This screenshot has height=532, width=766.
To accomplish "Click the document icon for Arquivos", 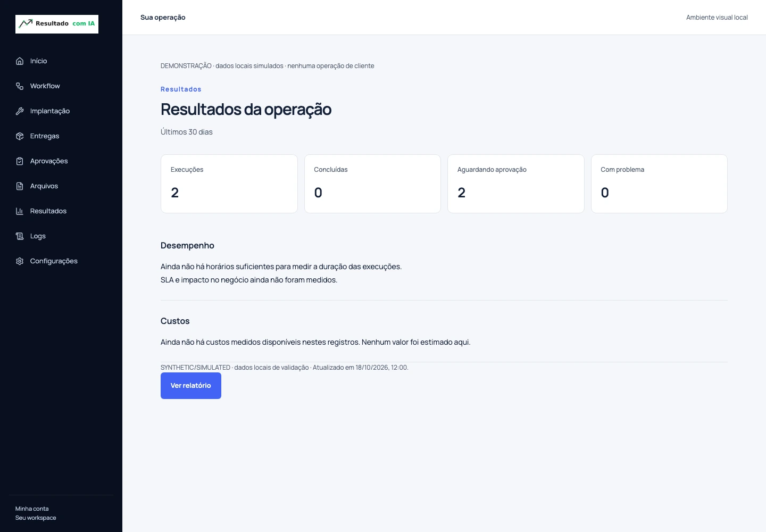I will (20, 186).
